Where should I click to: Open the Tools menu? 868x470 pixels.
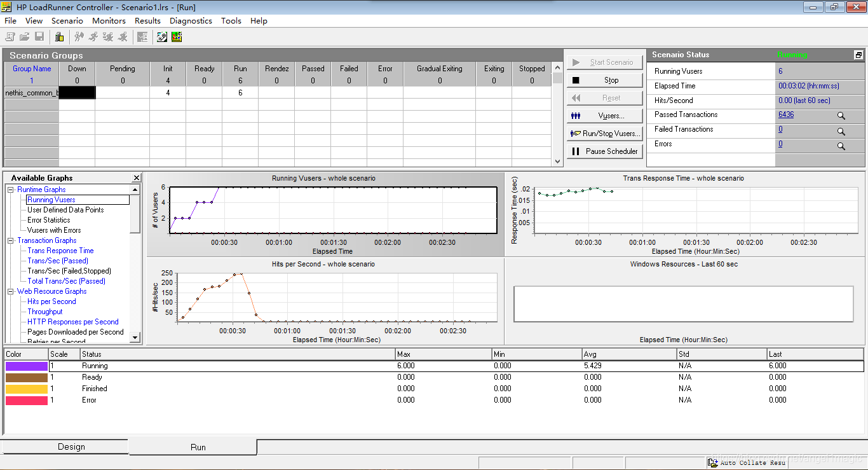click(x=231, y=20)
